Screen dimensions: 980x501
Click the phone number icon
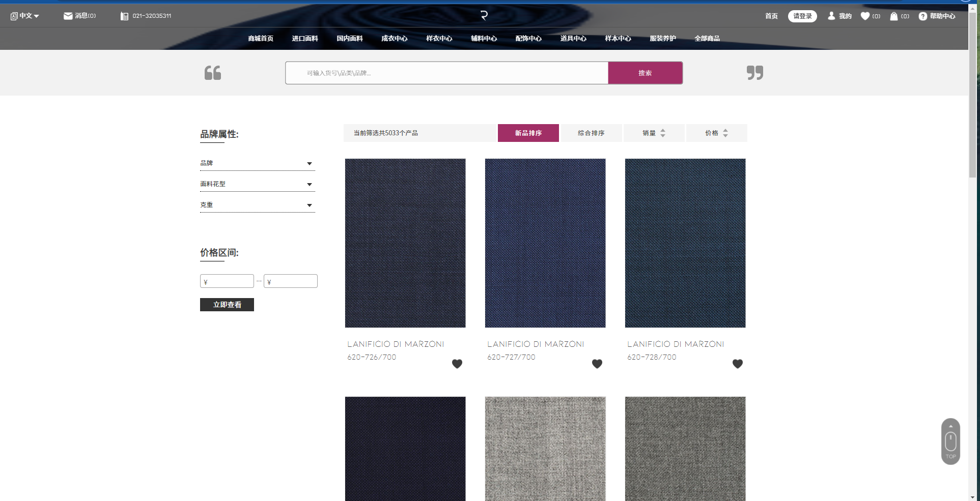(124, 16)
